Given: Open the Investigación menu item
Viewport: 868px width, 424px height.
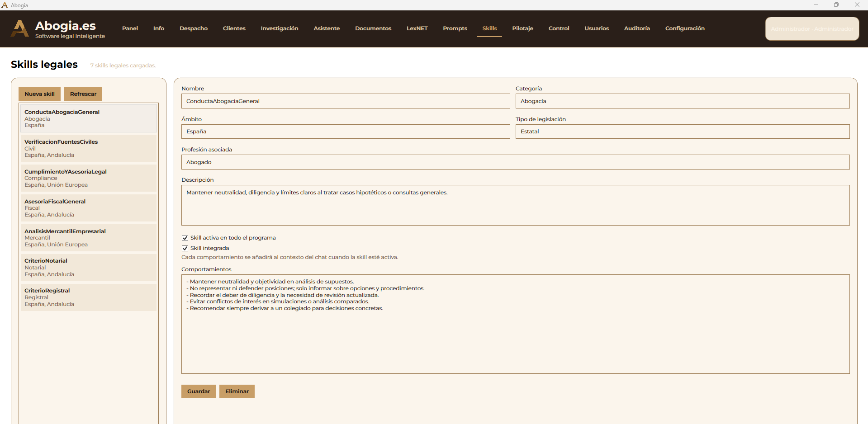Looking at the screenshot, I should point(279,28).
